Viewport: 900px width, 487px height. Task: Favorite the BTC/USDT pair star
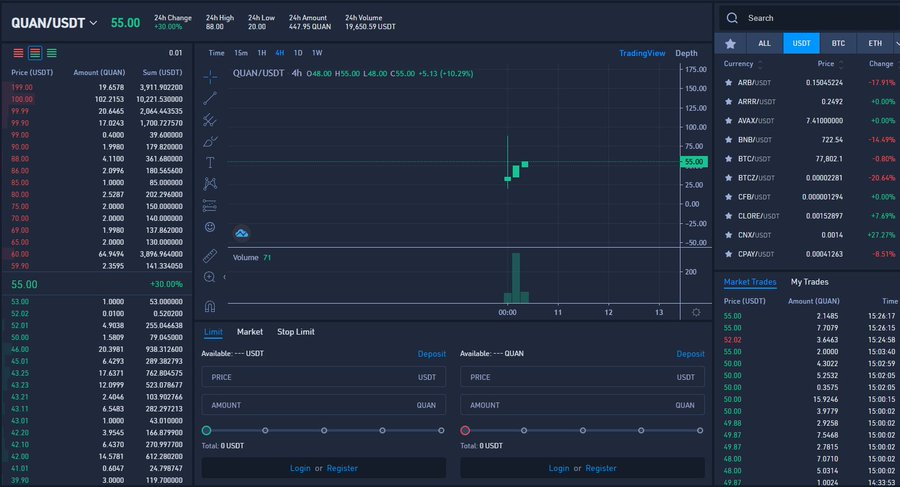pos(728,159)
